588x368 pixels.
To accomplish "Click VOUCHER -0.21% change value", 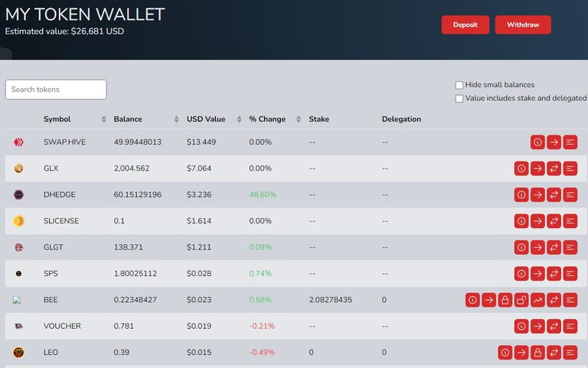I will coord(262,326).
